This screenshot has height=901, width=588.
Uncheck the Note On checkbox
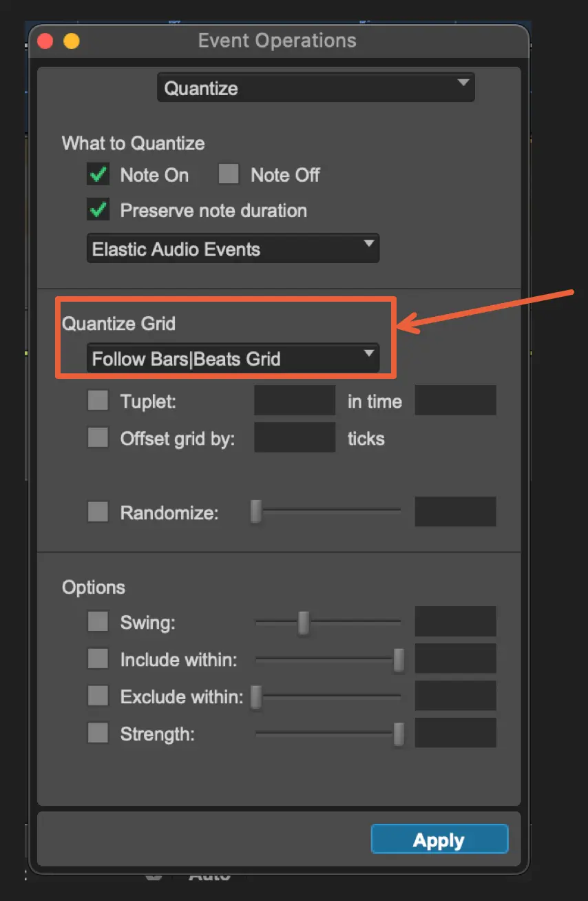[98, 175]
